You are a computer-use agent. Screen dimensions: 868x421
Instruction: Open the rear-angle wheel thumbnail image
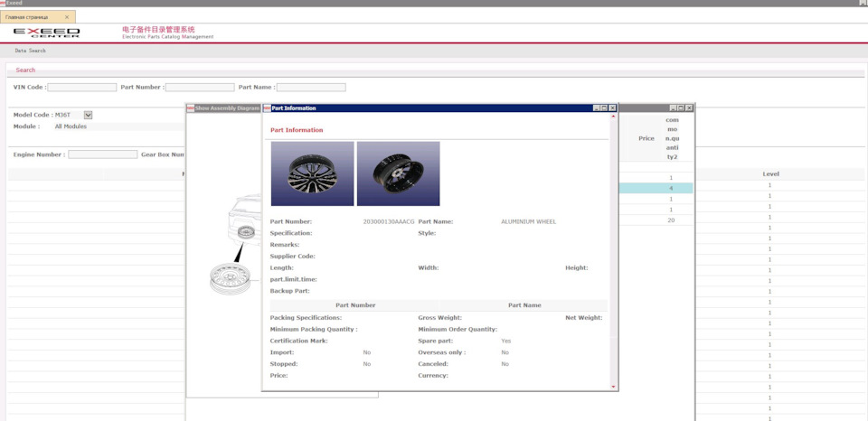pos(398,173)
